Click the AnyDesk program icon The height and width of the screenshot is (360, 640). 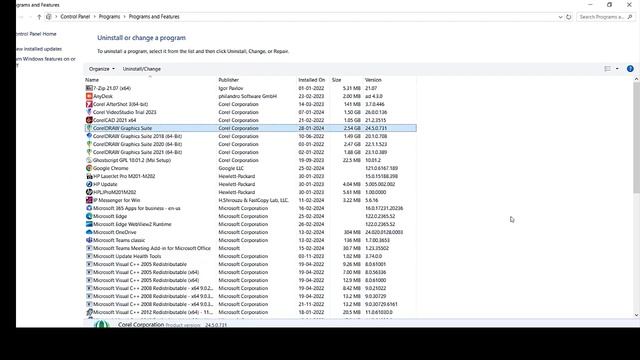[x=89, y=96]
